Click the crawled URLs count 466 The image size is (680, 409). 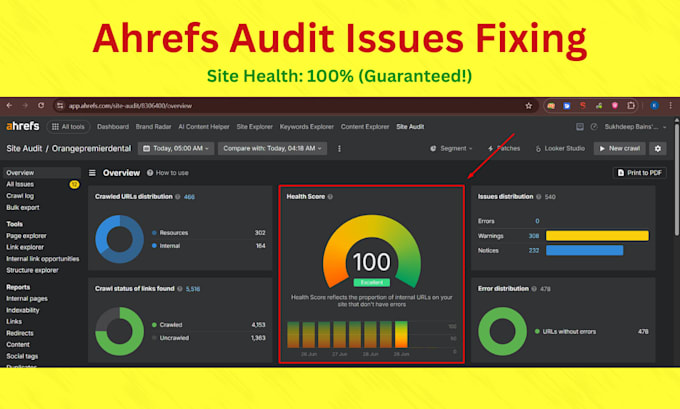(189, 197)
